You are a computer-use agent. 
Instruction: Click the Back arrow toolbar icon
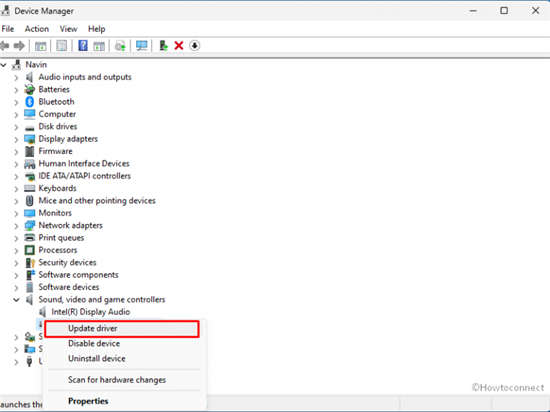5,46
